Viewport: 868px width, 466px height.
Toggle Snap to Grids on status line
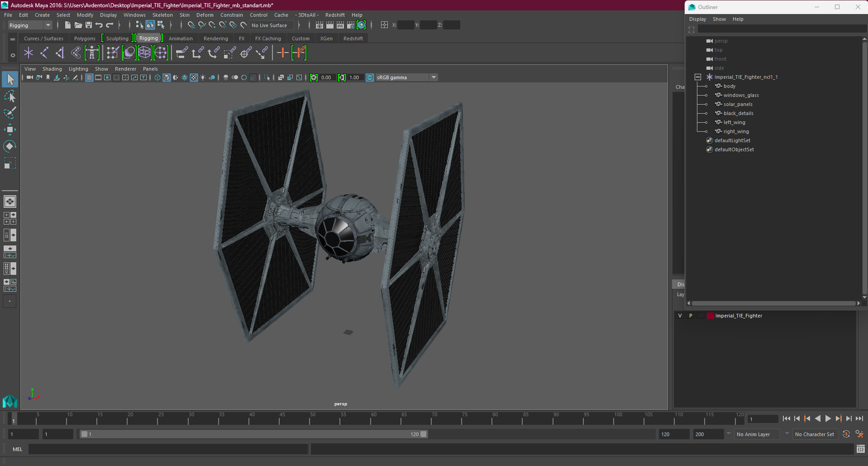191,25
